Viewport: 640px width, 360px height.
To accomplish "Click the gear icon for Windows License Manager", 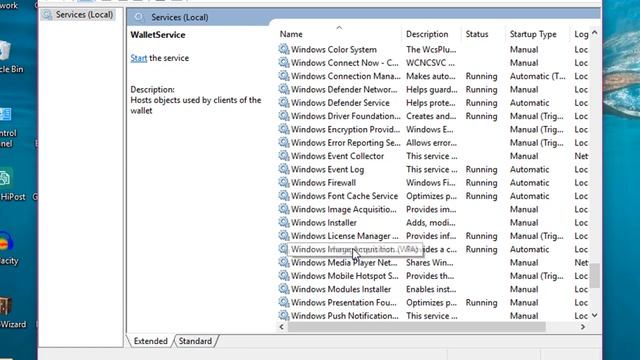I will 284,236.
